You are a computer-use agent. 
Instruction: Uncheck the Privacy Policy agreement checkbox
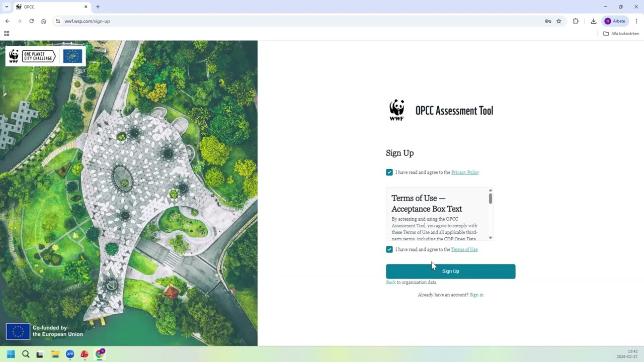[389, 172]
